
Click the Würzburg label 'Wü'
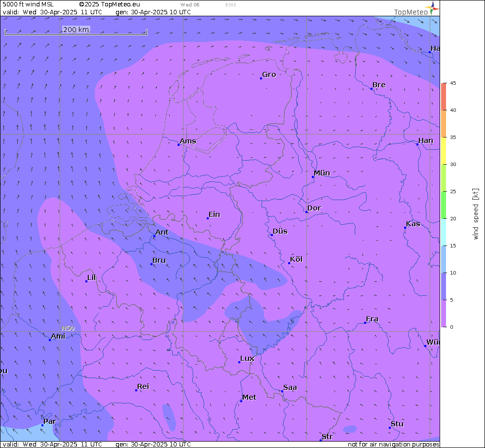(433, 342)
